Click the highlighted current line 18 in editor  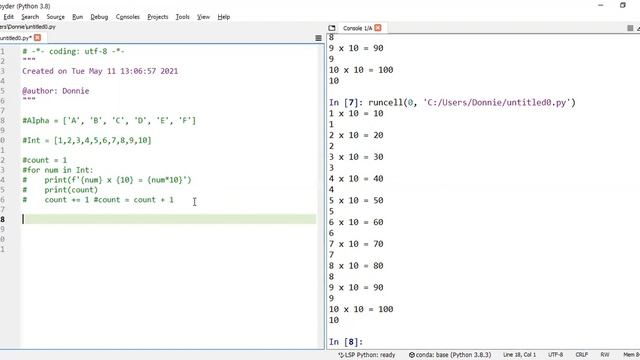click(169, 219)
